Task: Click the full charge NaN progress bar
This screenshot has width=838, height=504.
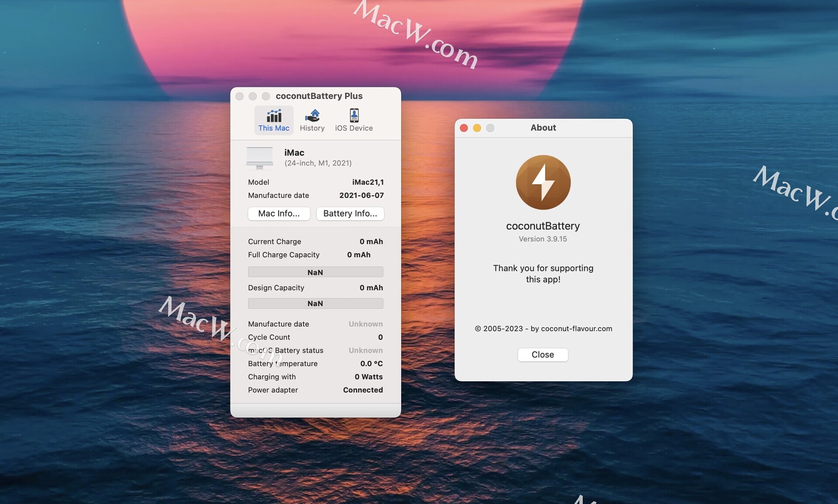Action: 316,272
